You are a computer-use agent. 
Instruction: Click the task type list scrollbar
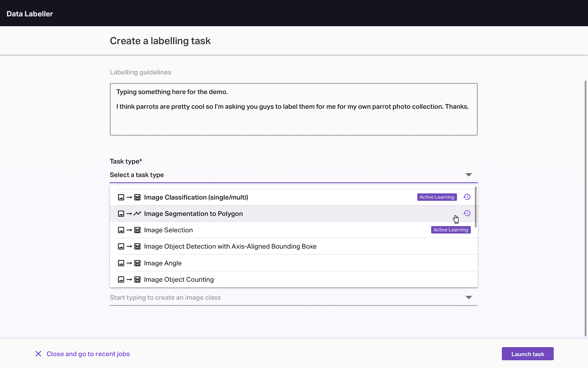[x=476, y=207]
